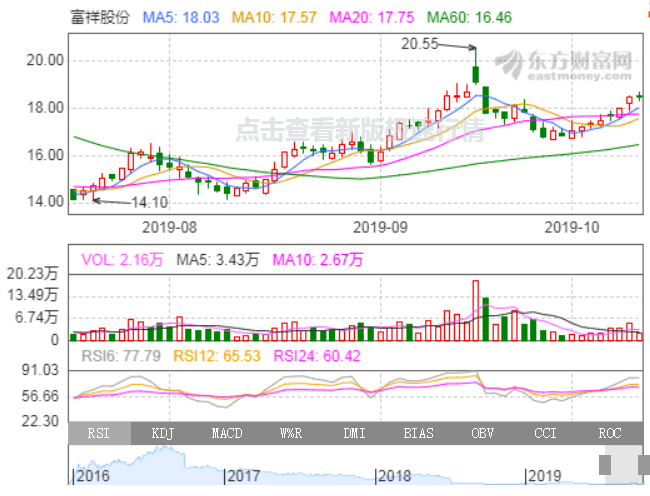Select the RSI indicator tab
The width and height of the screenshot is (650, 496).
[99, 433]
